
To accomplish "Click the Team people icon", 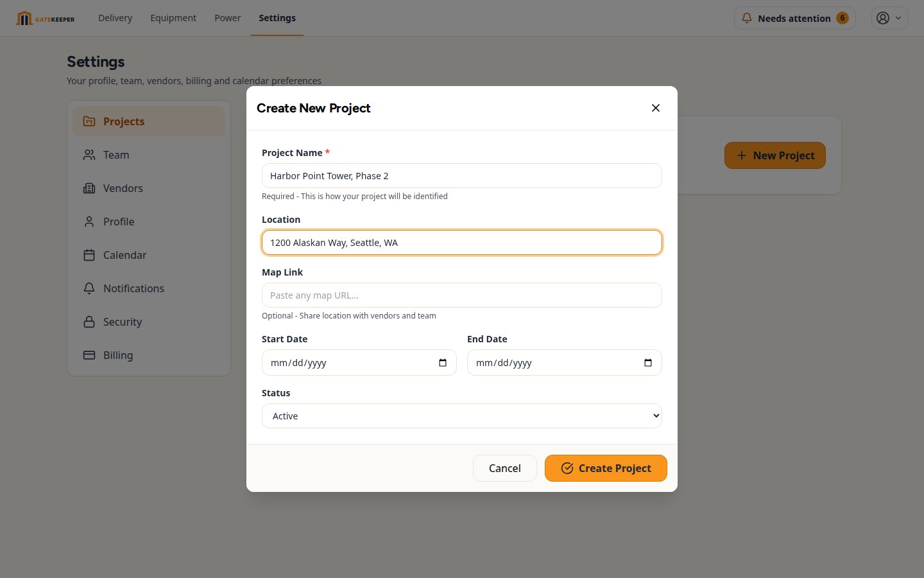I will pyautogui.click(x=89, y=155).
